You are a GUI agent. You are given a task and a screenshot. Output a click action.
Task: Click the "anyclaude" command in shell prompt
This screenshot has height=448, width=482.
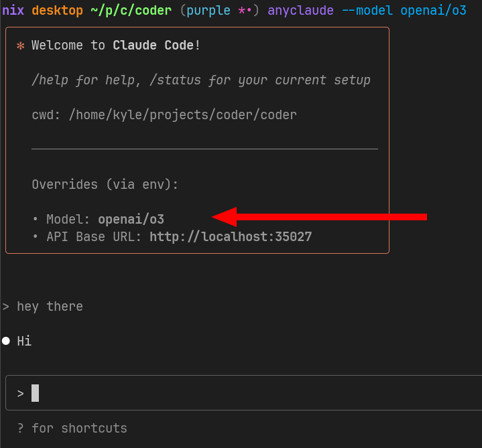[x=300, y=11]
